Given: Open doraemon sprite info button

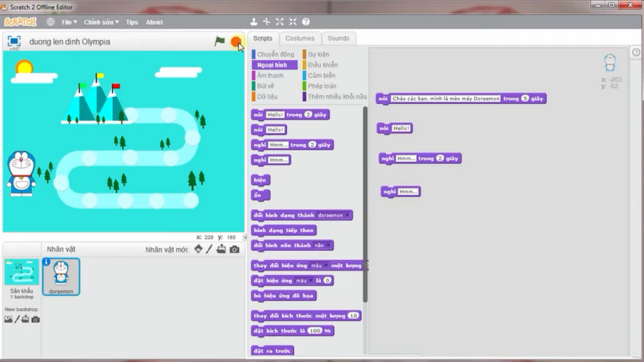Looking at the screenshot, I should pyautogui.click(x=47, y=262).
